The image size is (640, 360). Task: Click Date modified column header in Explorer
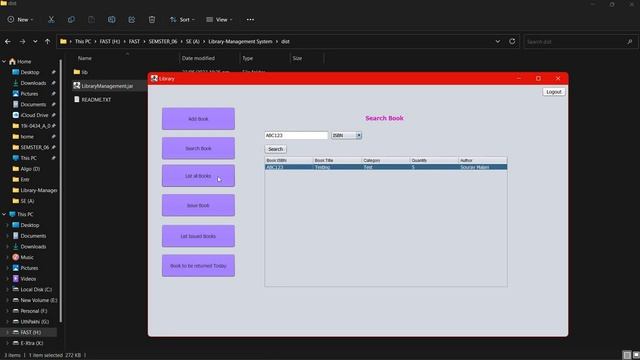pos(198,58)
